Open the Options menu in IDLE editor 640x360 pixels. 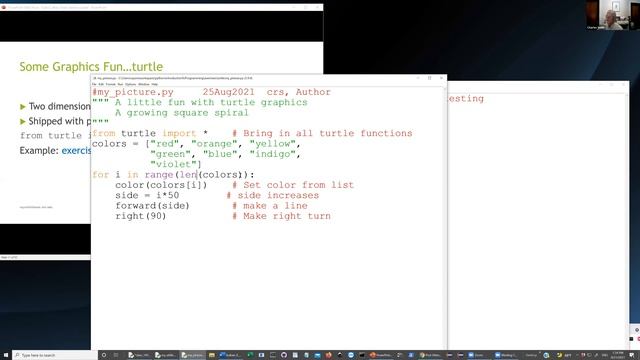pyautogui.click(x=131, y=84)
